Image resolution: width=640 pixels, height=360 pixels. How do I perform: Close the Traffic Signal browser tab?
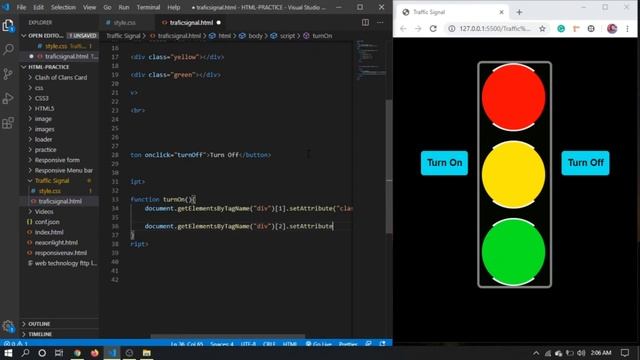501,12
